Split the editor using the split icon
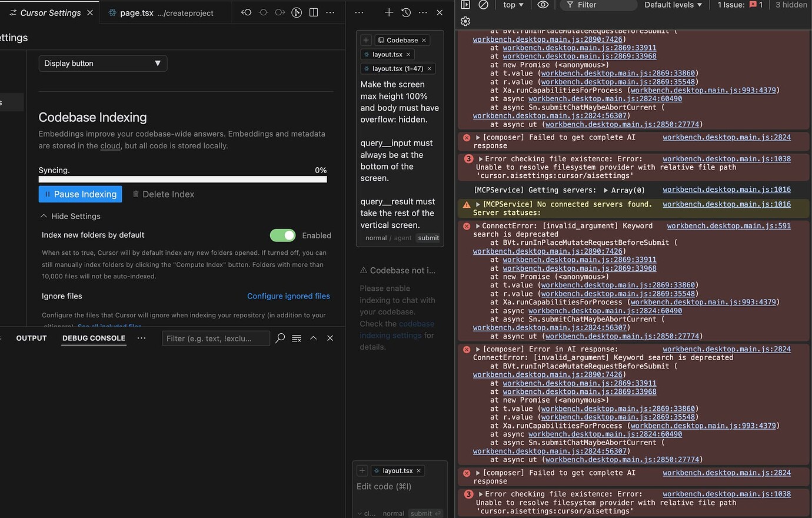This screenshot has width=812, height=518. 314,12
